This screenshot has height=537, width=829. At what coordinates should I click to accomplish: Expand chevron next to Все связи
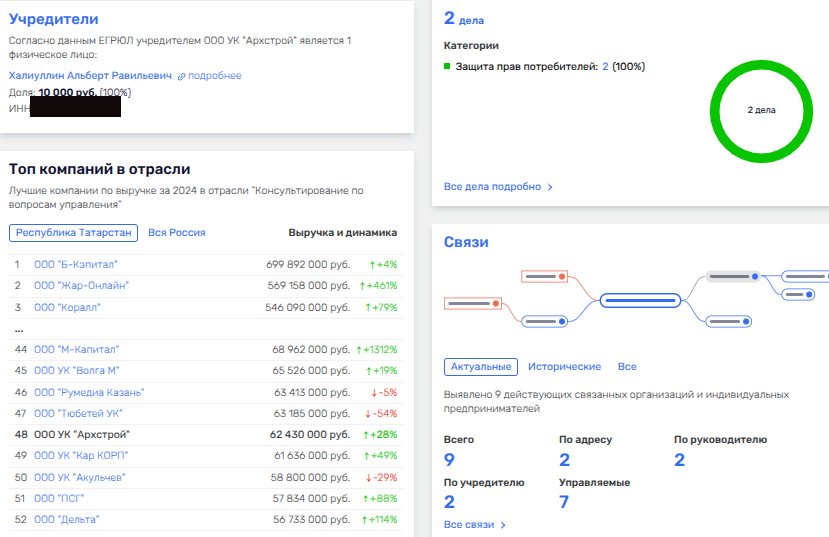point(503,525)
